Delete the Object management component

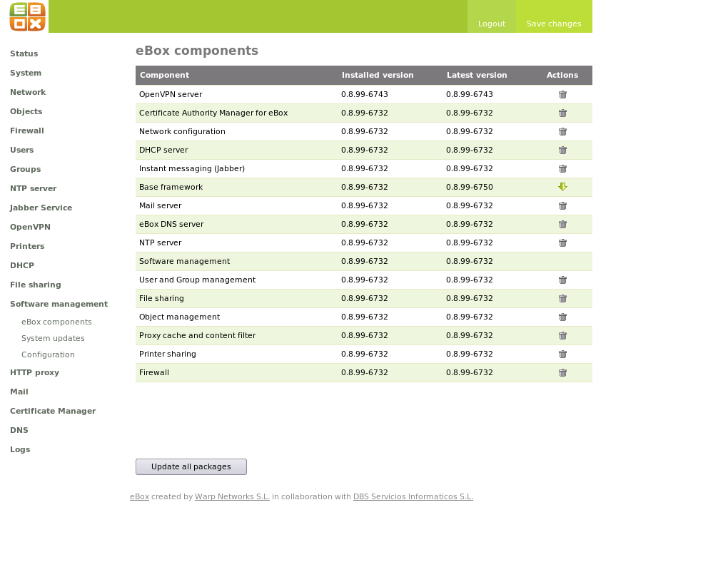(x=562, y=317)
